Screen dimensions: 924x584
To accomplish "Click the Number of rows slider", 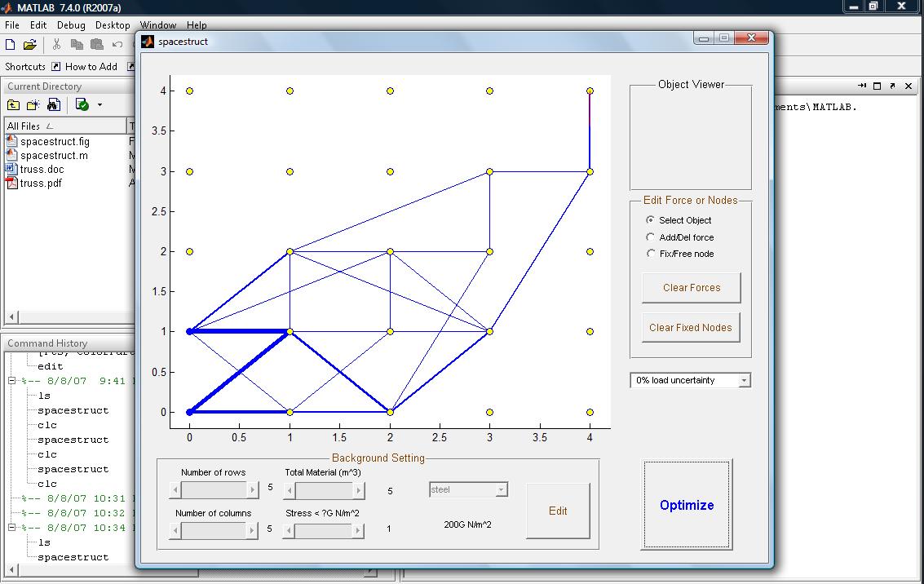I will click(214, 489).
